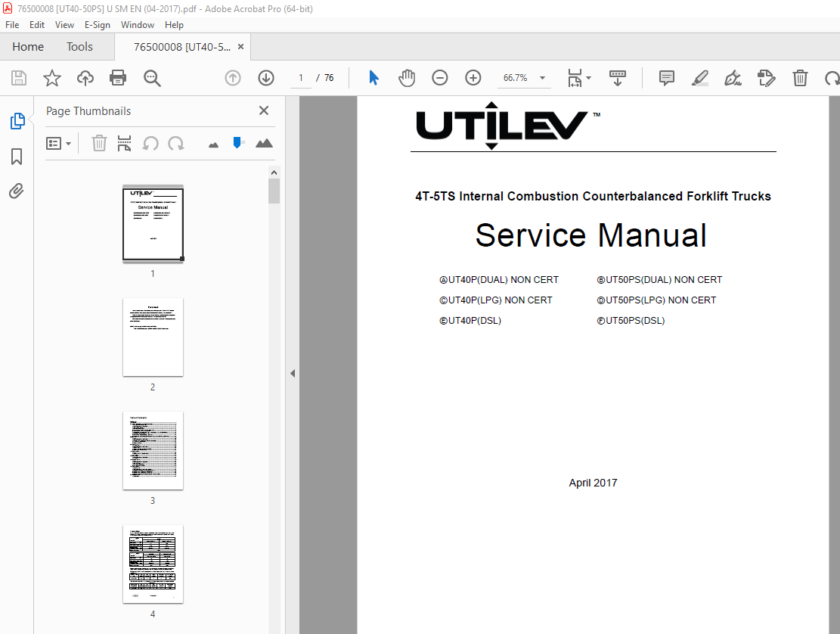Zoom in with the plus circle icon

point(473,78)
